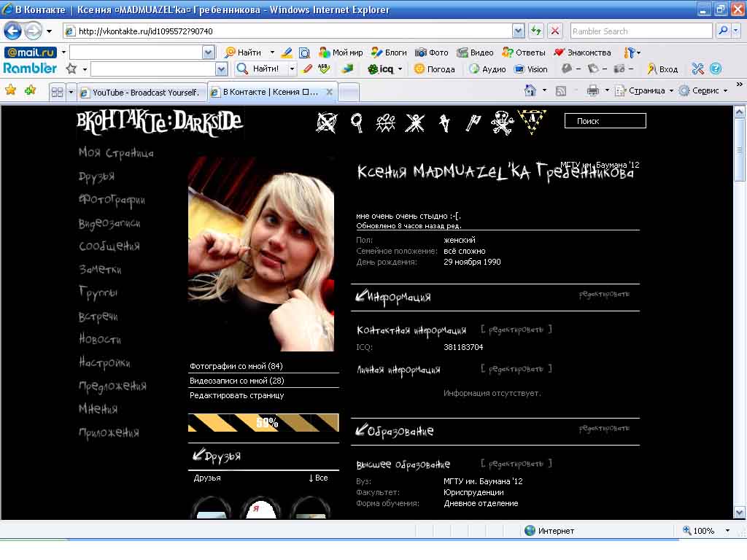Click the axe icon in Darkside header
The width and height of the screenshot is (747, 560).
473,122
